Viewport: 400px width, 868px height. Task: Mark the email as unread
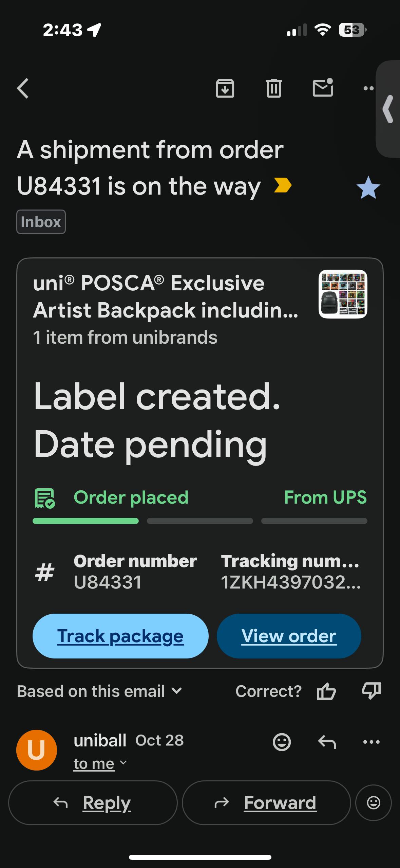pyautogui.click(x=322, y=88)
